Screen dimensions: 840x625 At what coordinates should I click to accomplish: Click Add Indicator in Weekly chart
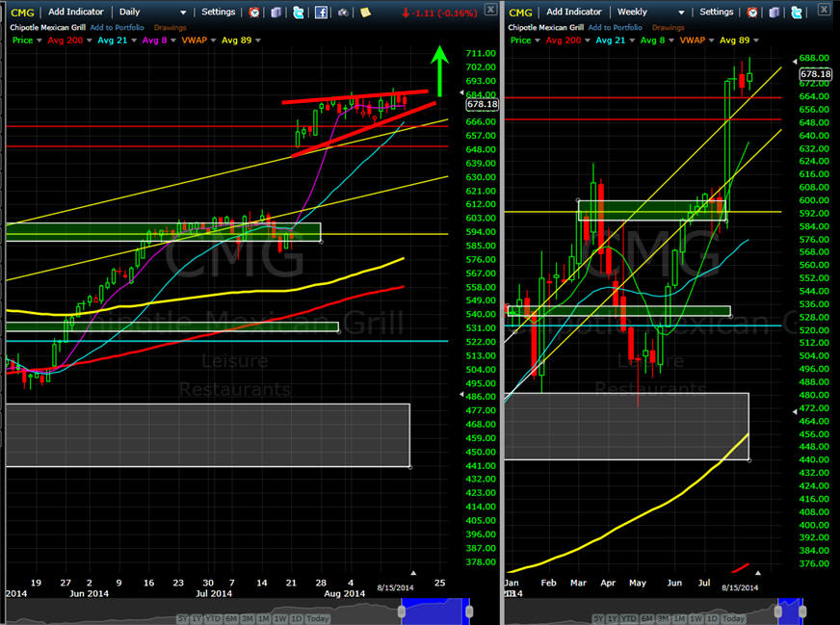tap(574, 12)
